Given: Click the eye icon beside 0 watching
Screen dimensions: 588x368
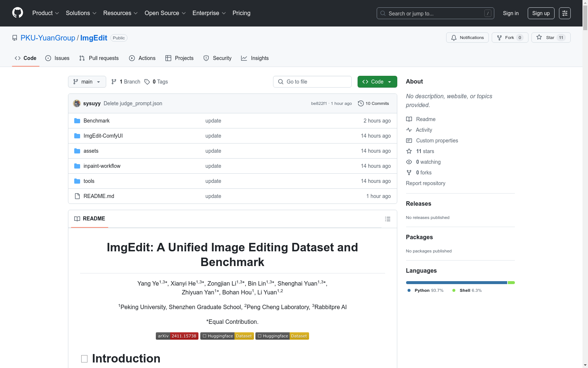Looking at the screenshot, I should click(409, 162).
